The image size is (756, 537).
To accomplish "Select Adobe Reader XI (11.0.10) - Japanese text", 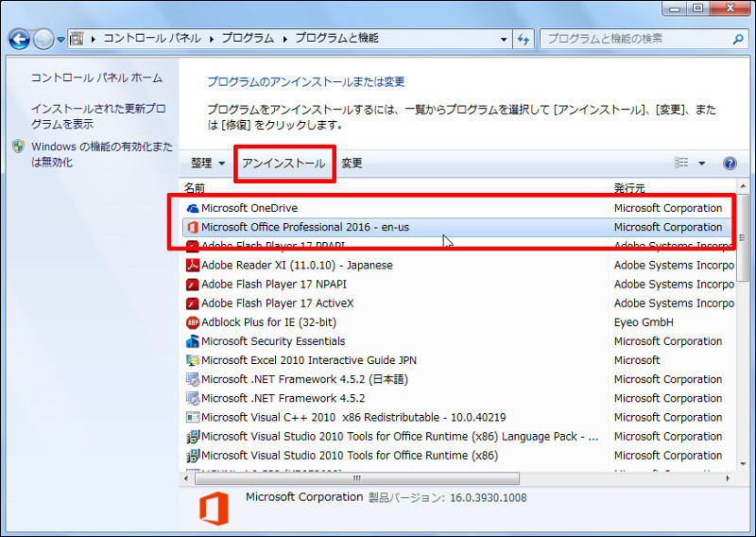I will [297, 265].
